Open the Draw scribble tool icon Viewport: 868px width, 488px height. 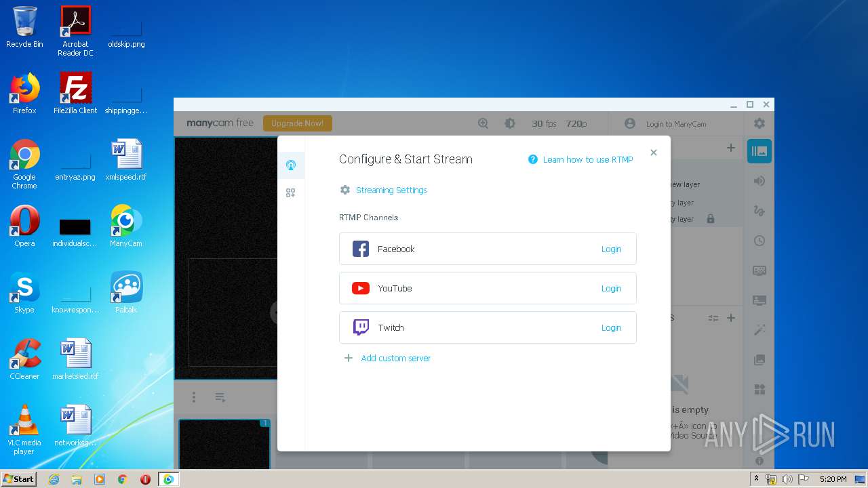759,211
